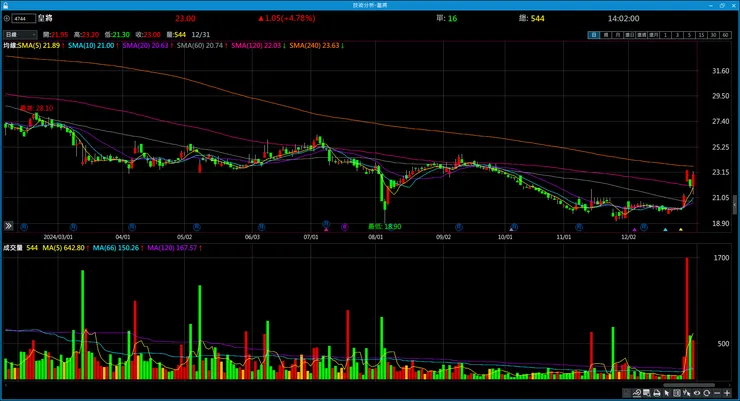Choose the 3-minute timeframe button

[677, 35]
